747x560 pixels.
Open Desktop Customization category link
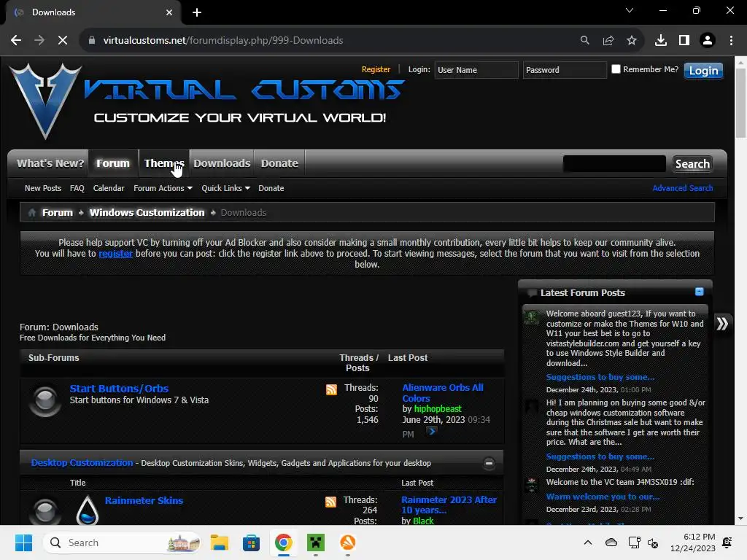[82, 463]
